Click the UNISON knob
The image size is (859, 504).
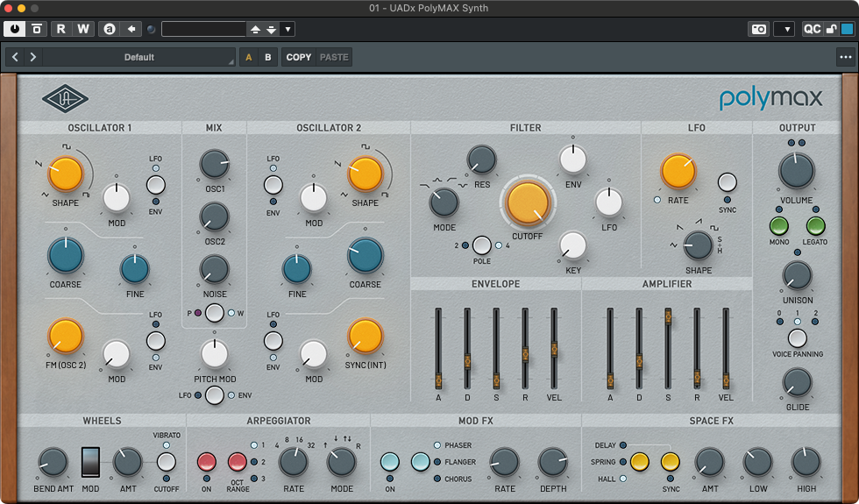click(797, 275)
